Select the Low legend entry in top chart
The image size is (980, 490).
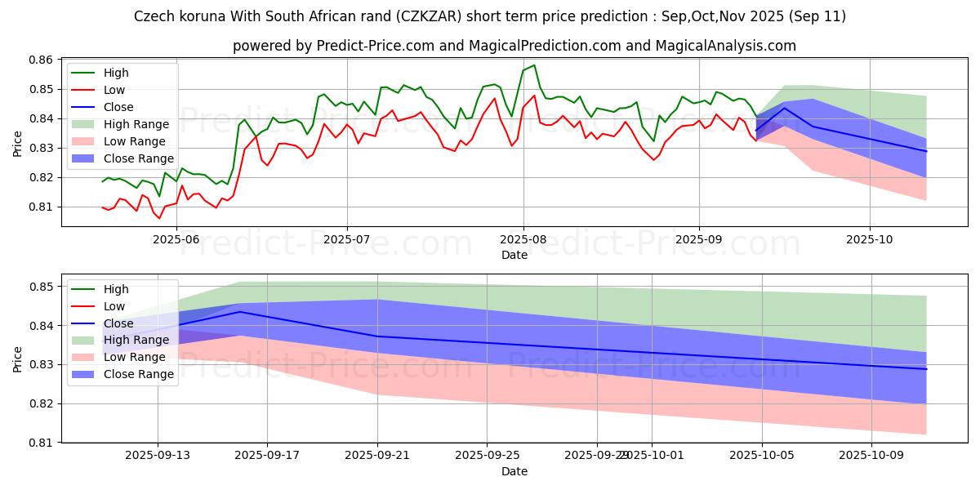[114, 90]
